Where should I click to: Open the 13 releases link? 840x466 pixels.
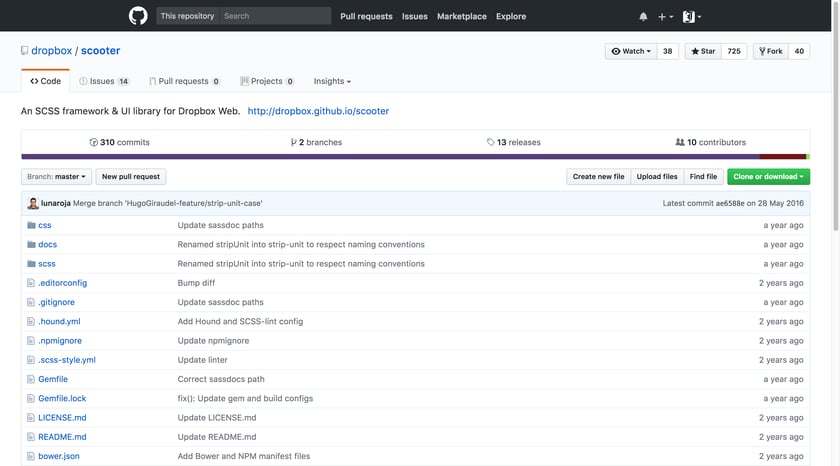pos(514,142)
